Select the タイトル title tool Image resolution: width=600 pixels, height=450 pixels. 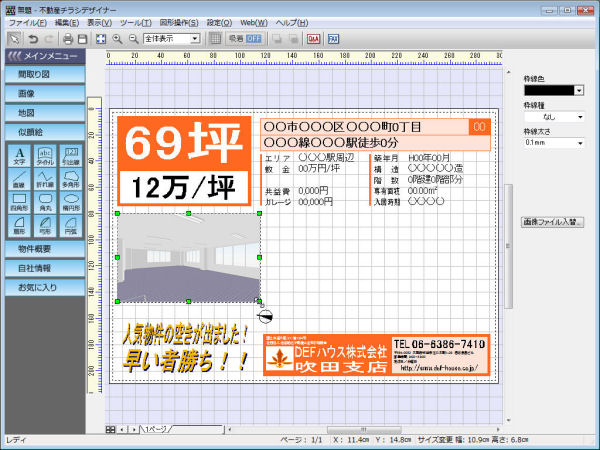point(45,154)
